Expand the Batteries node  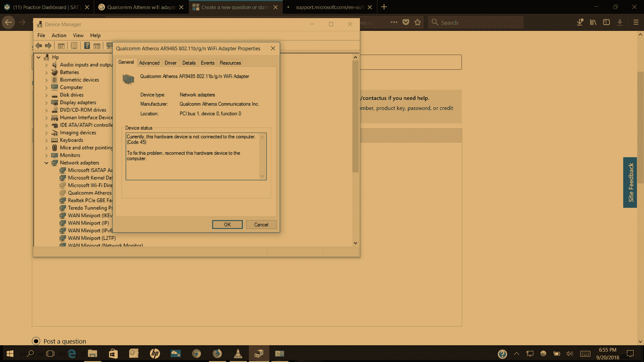coord(46,72)
